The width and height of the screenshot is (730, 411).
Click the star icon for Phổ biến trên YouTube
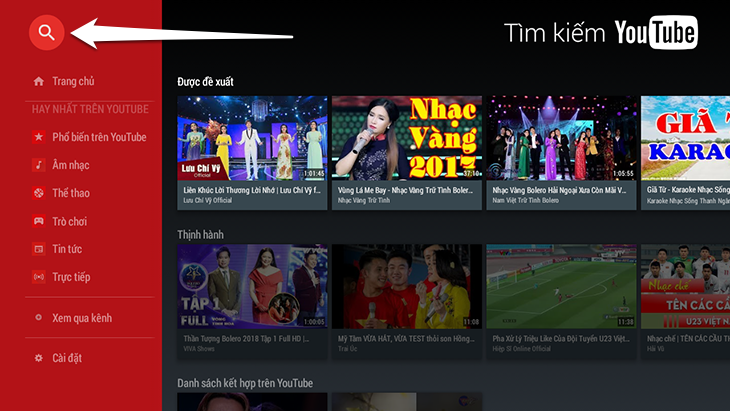(38, 137)
